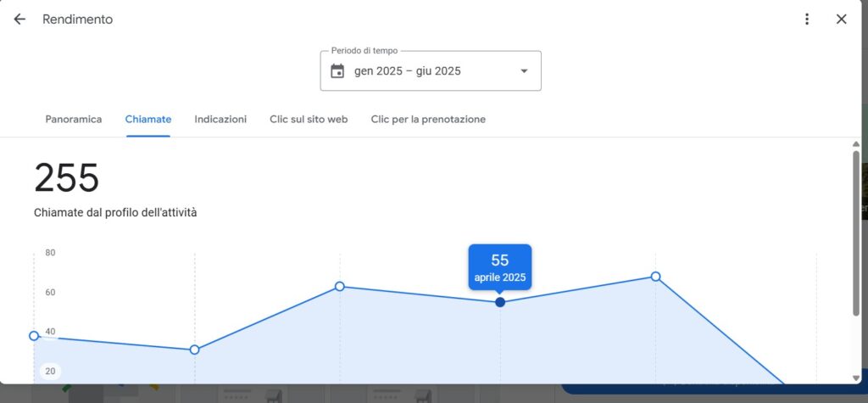Select the May data point on the chart

tap(655, 277)
